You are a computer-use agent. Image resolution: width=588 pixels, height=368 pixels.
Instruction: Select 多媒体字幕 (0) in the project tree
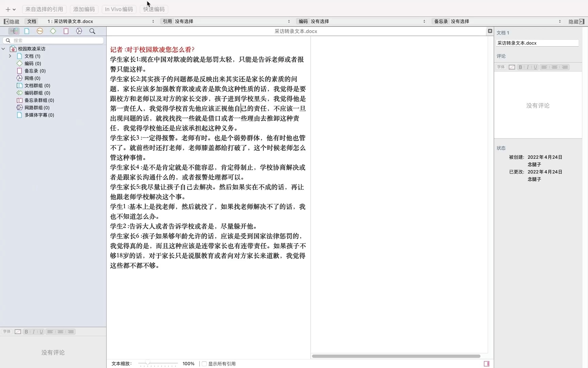39,115
